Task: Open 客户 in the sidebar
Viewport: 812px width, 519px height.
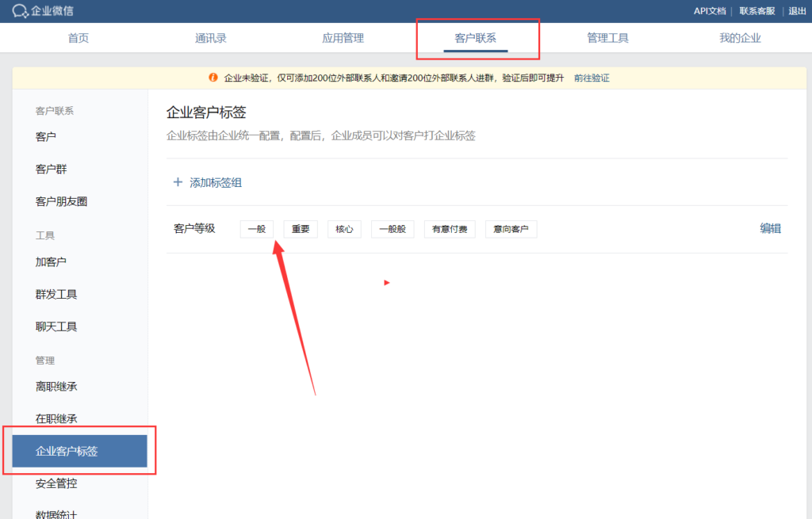Action: coord(45,136)
